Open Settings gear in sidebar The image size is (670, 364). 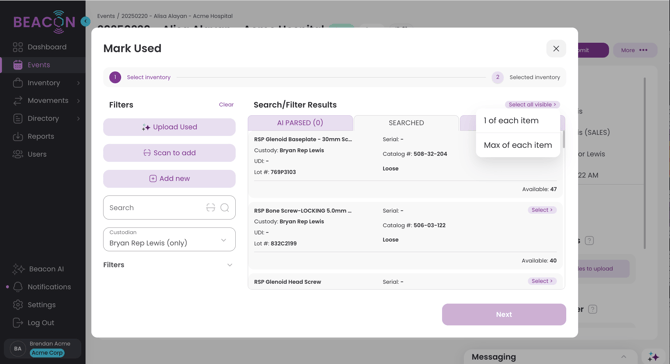(18, 305)
